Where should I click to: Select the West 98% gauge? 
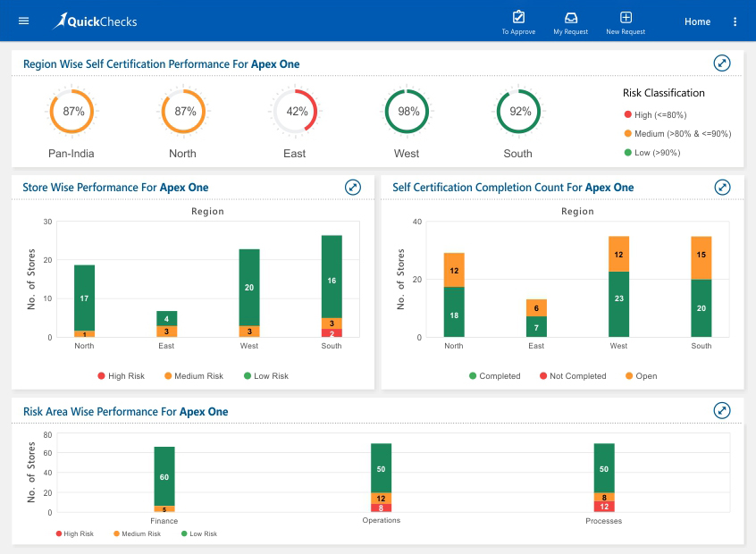407,112
